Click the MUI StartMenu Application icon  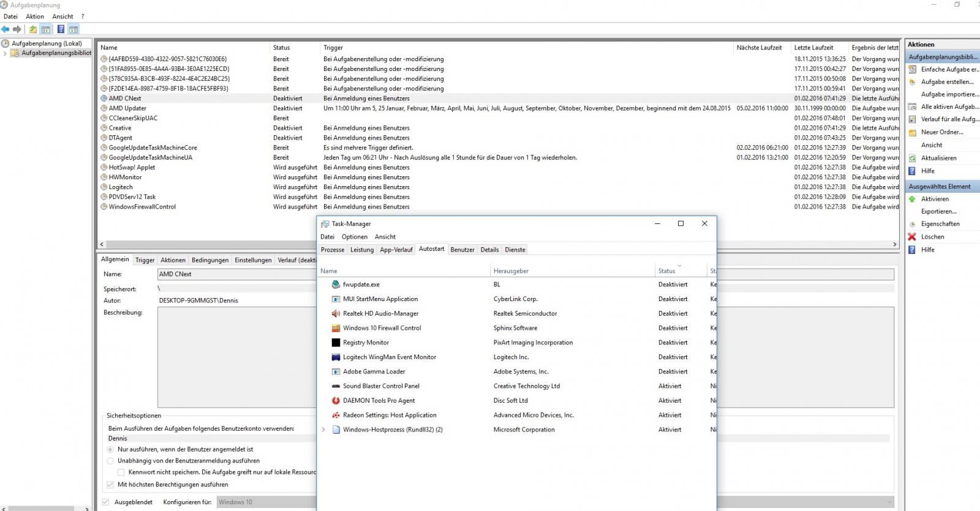pyautogui.click(x=336, y=299)
